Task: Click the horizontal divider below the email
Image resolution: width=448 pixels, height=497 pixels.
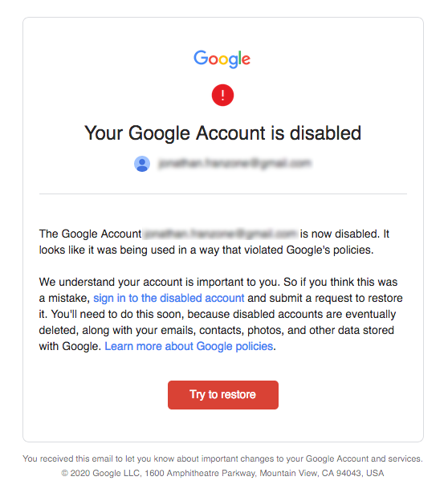Action: pos(223,194)
